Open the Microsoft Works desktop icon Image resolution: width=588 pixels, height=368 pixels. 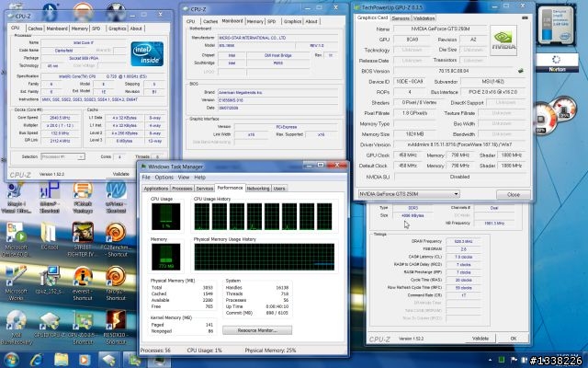coord(16,283)
